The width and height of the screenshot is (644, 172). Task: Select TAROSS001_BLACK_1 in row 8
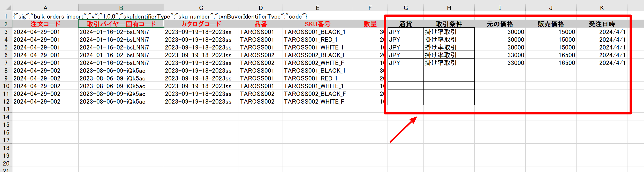click(x=317, y=71)
